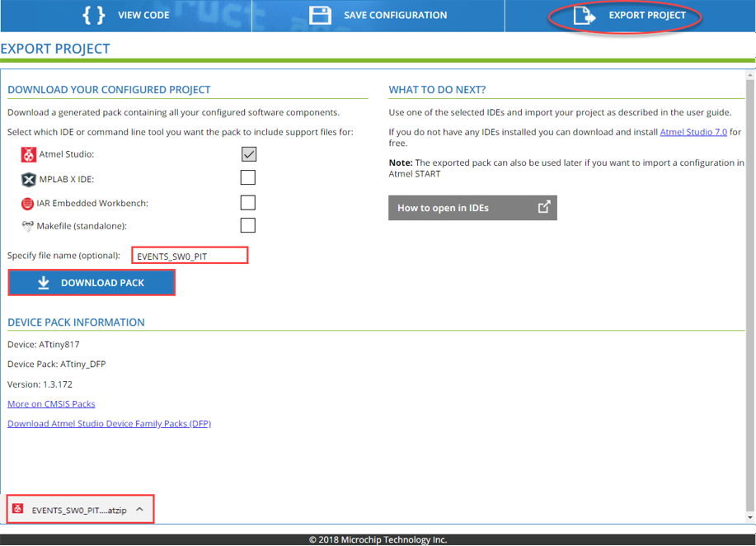756x546 pixels.
Task: Click the Version: 1.3.172 text
Action: click(x=40, y=384)
